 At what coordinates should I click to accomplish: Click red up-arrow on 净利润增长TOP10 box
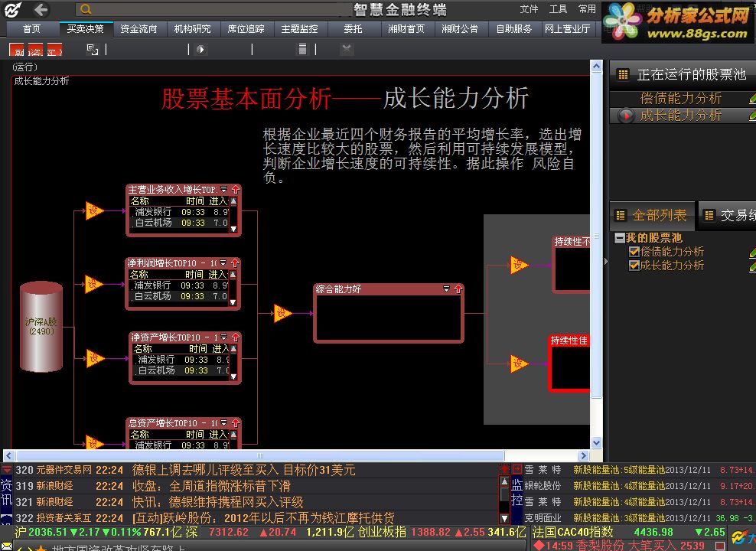point(235,263)
